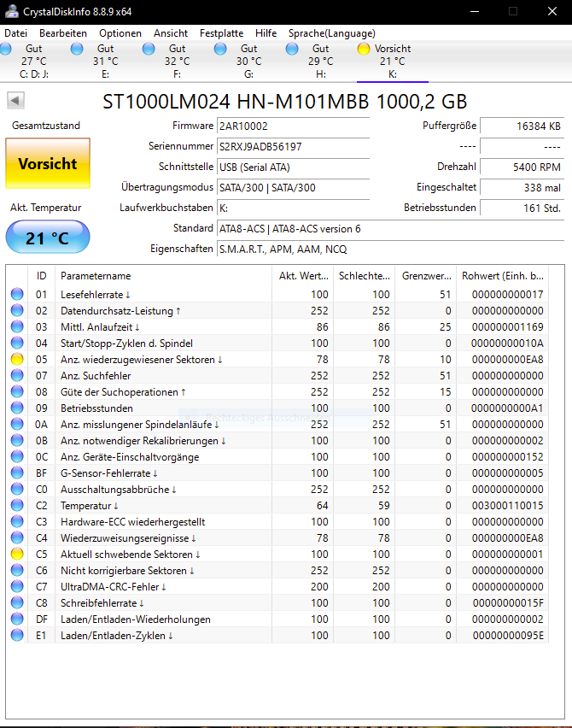Screen dimensions: 572x728
Task: Select raw value 003000110015 of Temperatur
Action: pyautogui.click(x=507, y=506)
